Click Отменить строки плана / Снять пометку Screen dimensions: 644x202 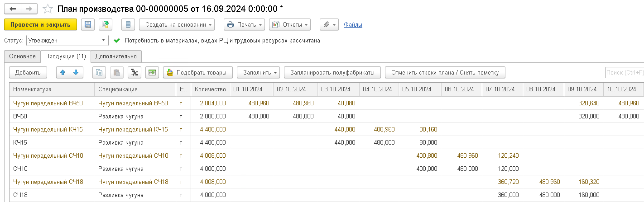(445, 72)
